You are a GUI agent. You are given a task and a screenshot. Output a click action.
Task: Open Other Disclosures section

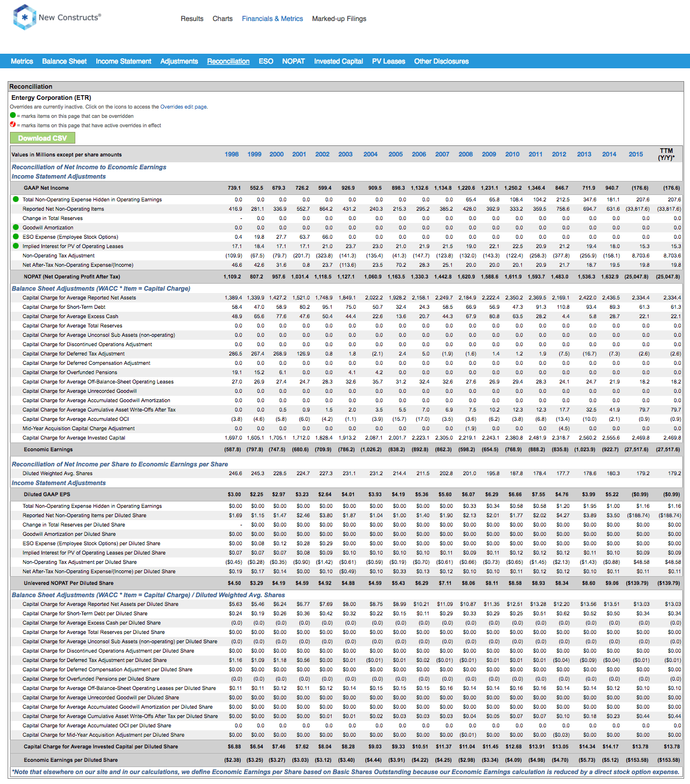tap(442, 61)
